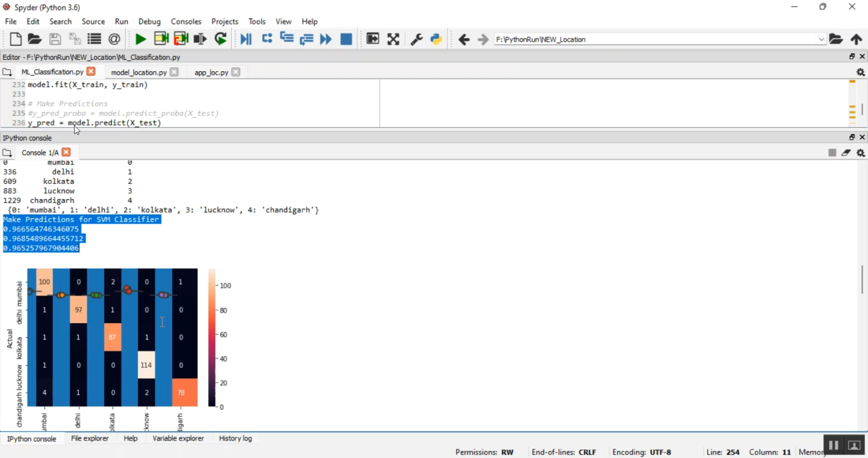Viewport: 868px width, 458px height.
Task: Click Re-run last script icon
Action: 220,39
